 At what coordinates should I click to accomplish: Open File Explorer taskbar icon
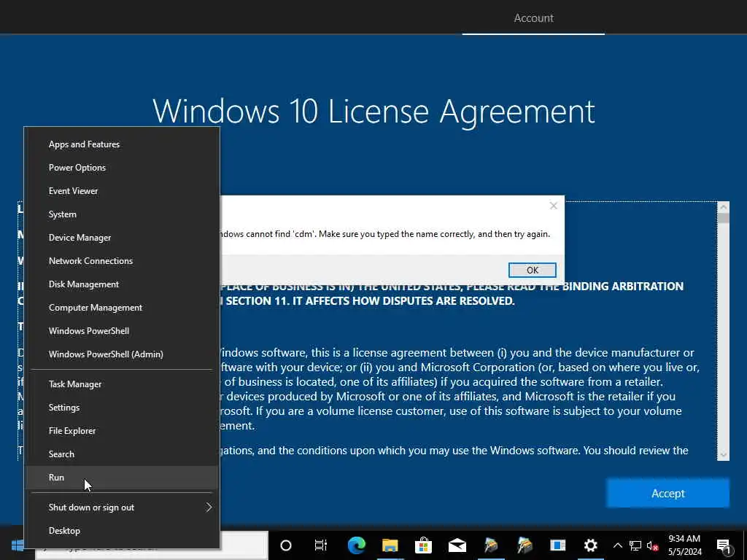pos(390,545)
